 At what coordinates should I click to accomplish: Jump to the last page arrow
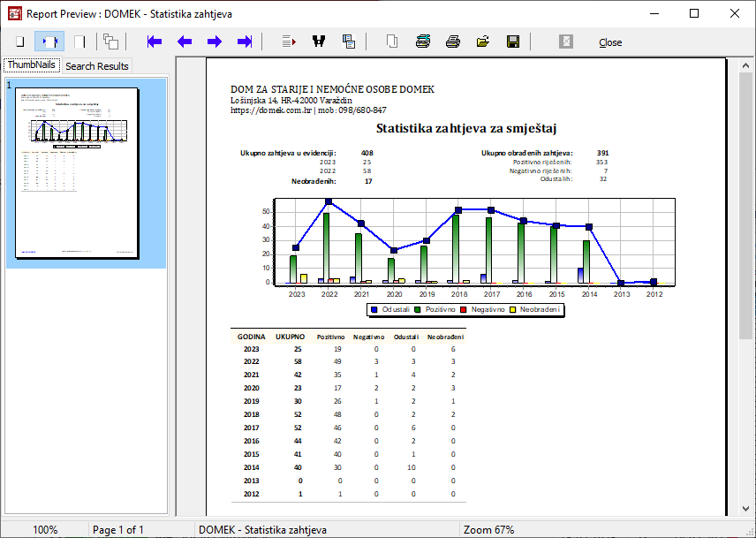point(245,42)
